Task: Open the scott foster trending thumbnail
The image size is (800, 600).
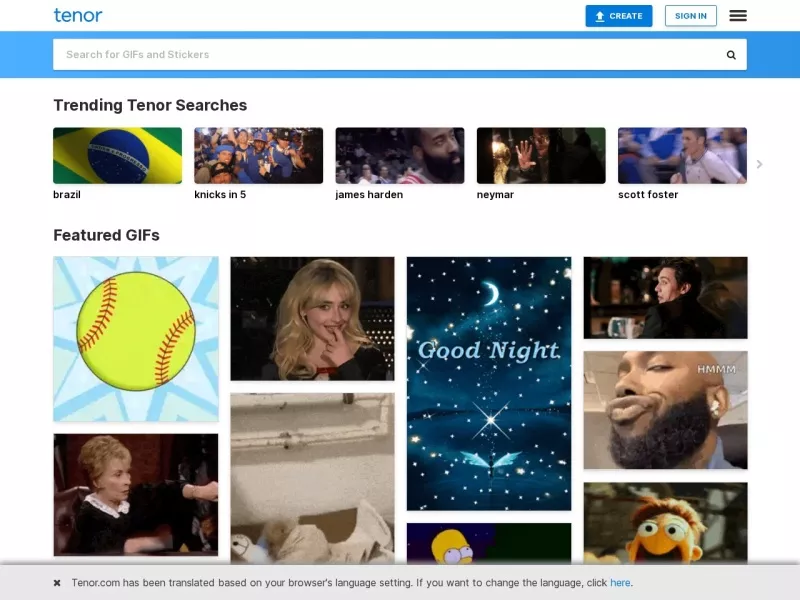Action: tap(682, 156)
